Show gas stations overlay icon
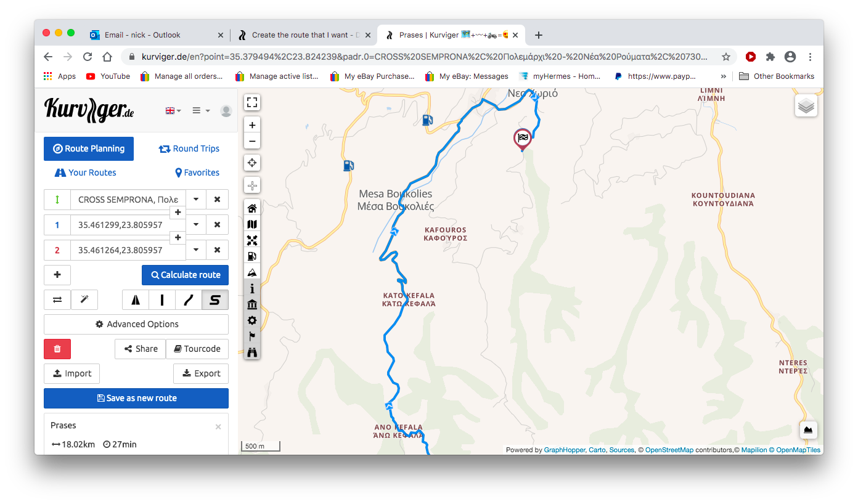This screenshot has height=504, width=858. coord(252,256)
